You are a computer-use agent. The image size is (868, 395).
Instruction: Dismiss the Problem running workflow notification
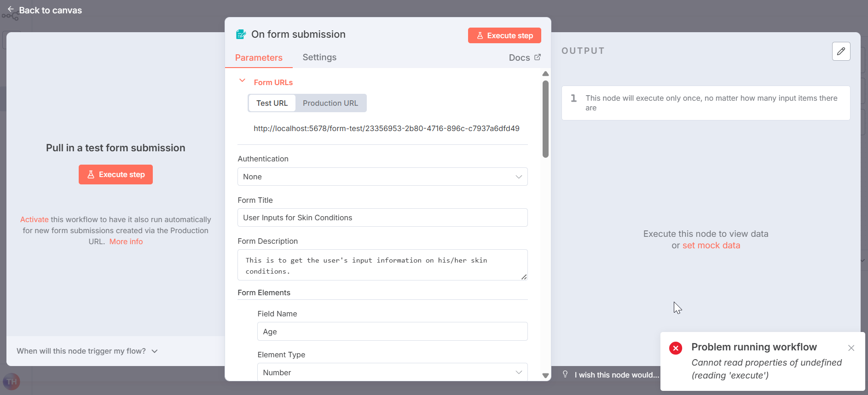(851, 348)
